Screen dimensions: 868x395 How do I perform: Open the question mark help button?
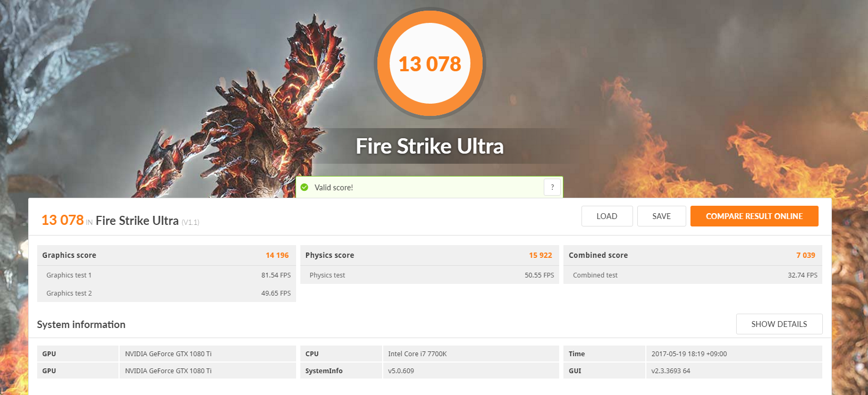point(552,187)
